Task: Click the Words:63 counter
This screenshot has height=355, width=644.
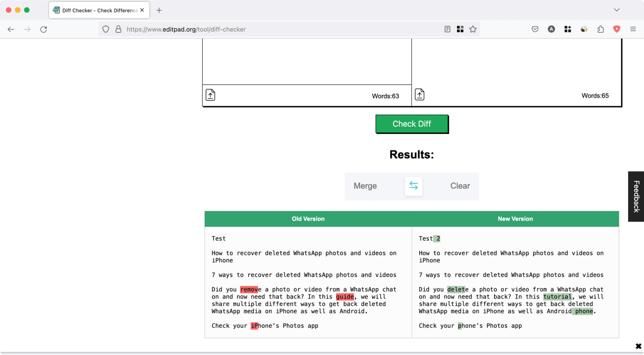Action: coord(385,96)
